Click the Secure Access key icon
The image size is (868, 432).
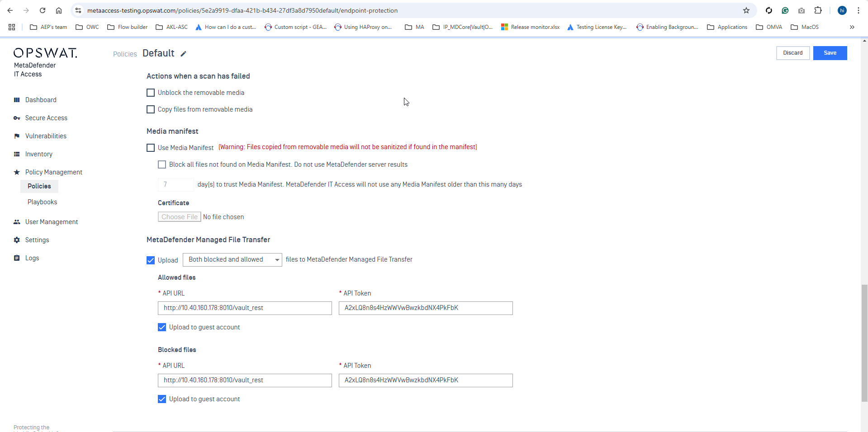[17, 118]
